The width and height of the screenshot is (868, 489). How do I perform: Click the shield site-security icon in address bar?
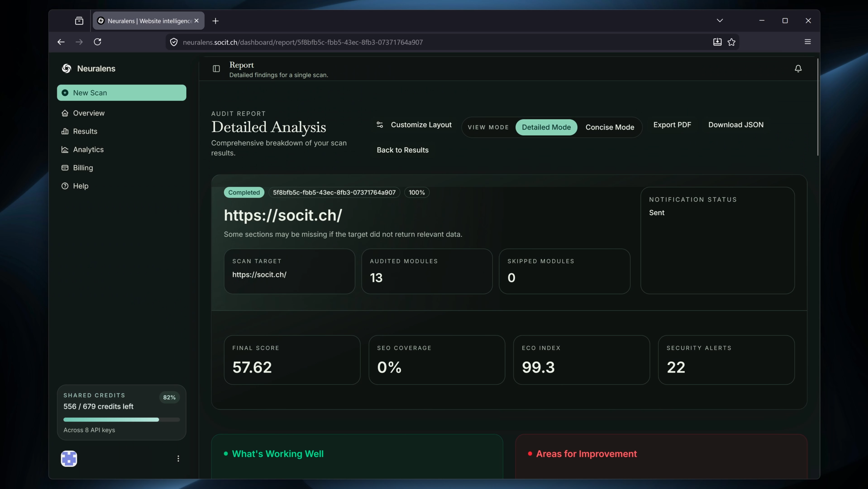174,42
